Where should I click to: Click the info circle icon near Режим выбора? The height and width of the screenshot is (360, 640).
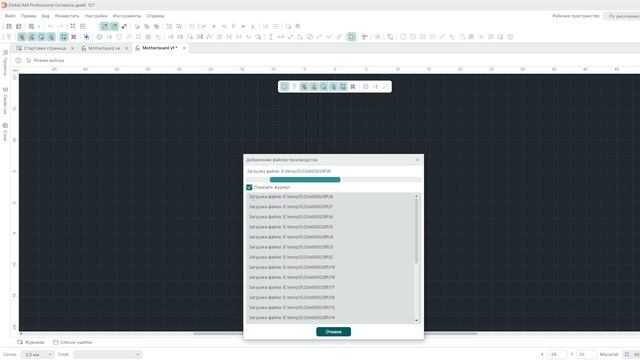18,60
